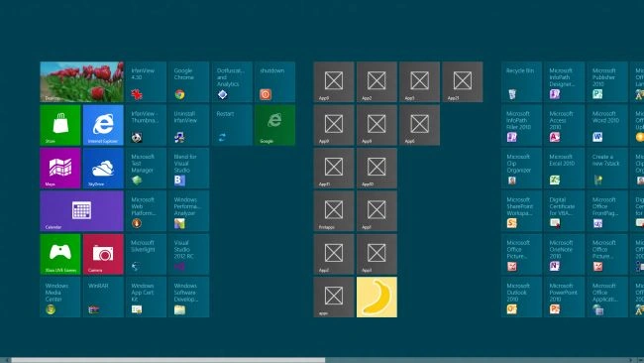Open the WinRAR tile
Image resolution: width=644 pixels, height=363 pixels.
(x=103, y=298)
